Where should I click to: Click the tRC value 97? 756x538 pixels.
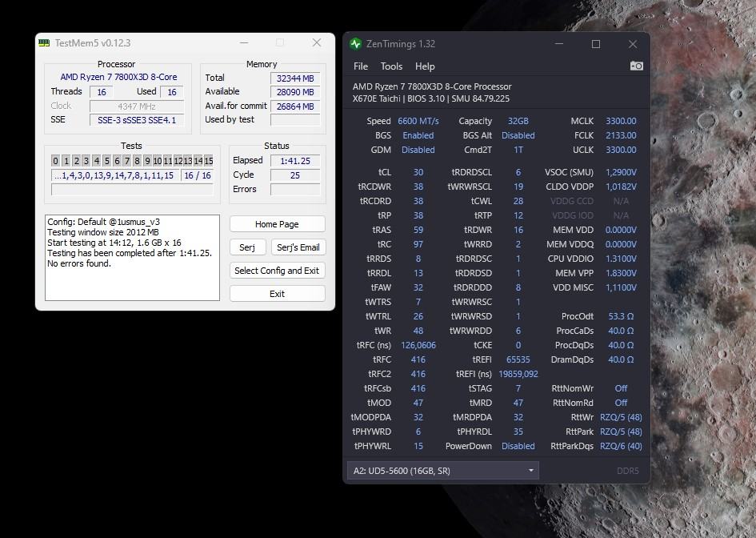(418, 245)
